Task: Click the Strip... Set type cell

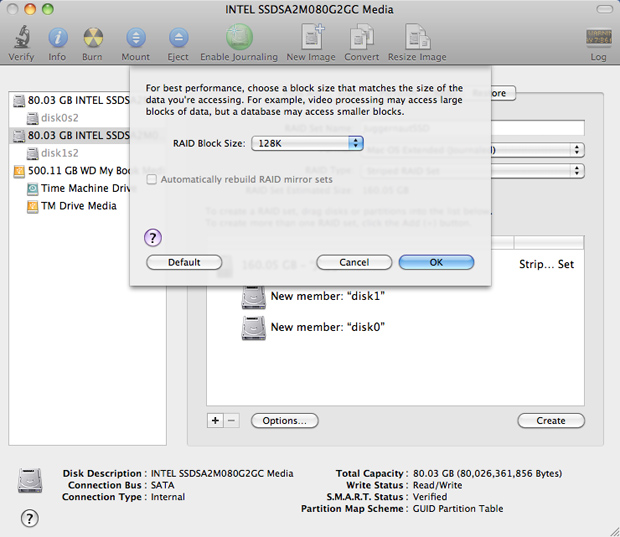Action: [546, 264]
